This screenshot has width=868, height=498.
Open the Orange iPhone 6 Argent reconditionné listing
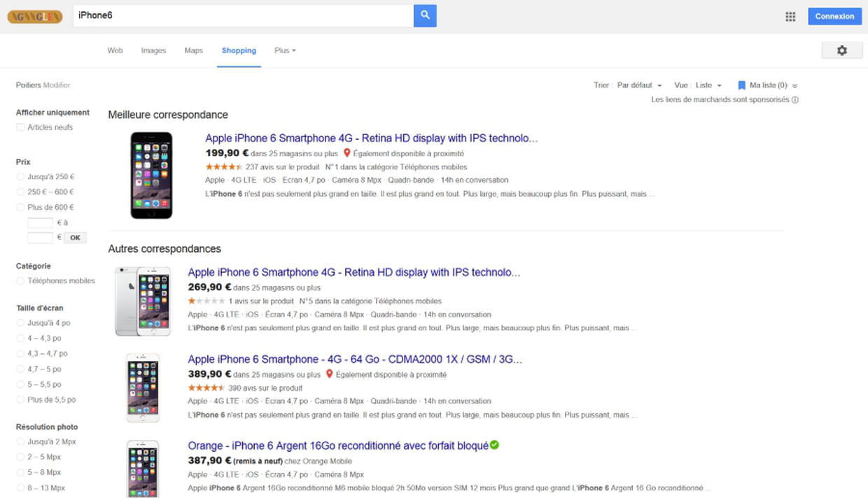338,446
